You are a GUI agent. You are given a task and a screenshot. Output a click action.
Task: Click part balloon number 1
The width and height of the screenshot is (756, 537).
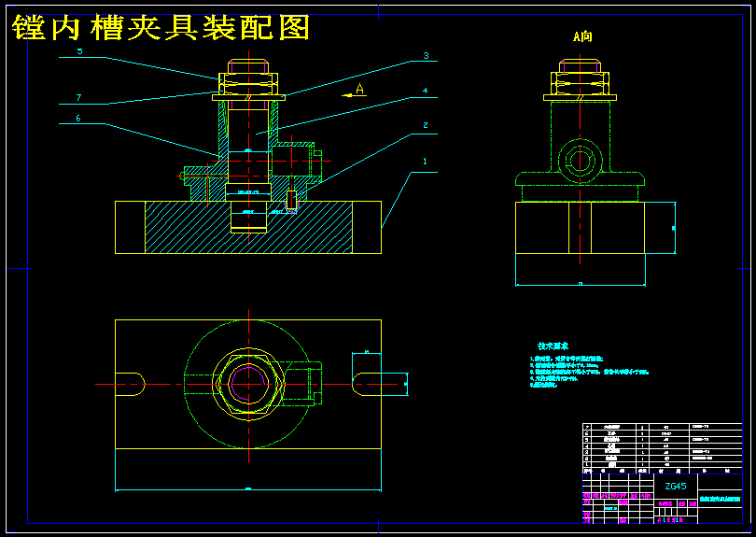[425, 162]
